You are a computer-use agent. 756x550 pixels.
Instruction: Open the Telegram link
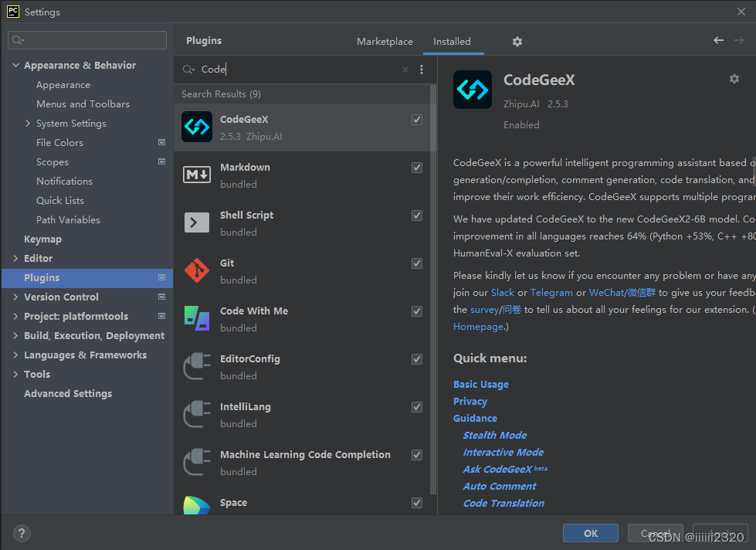tap(551, 292)
